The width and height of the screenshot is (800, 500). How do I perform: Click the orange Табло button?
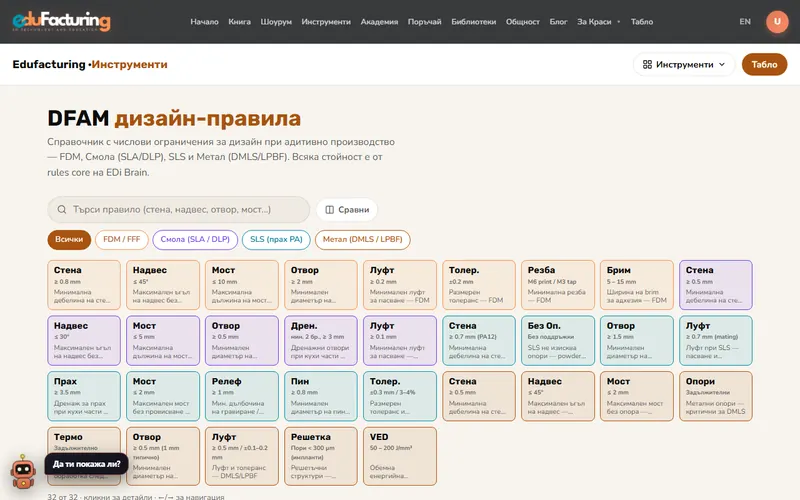click(x=764, y=64)
